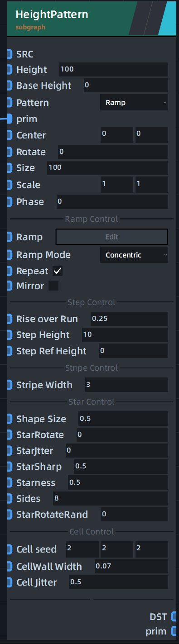The image size is (179, 644).
Task: Click the connected prim input socket
Action: tap(10, 119)
